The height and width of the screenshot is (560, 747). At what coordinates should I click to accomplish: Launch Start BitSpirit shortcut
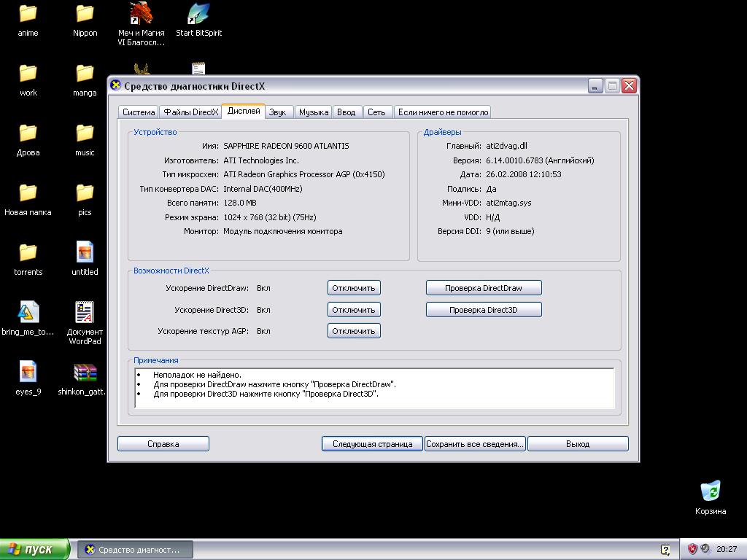[x=198, y=20]
